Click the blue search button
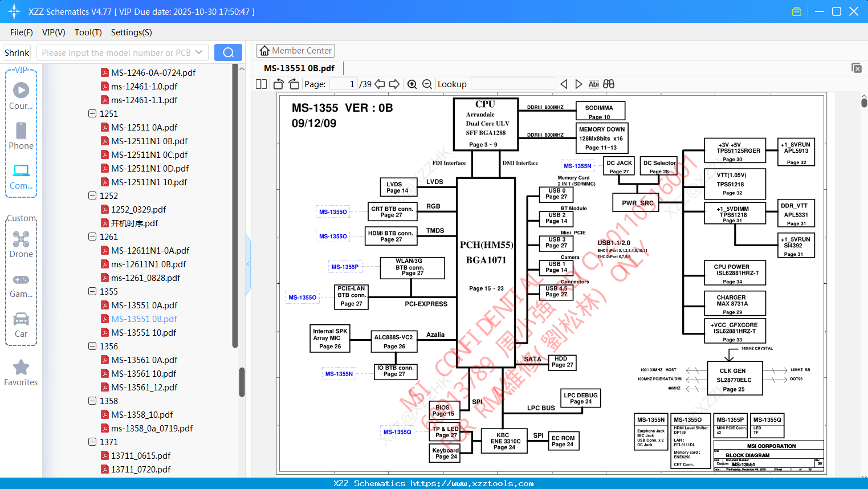 pyautogui.click(x=228, y=52)
